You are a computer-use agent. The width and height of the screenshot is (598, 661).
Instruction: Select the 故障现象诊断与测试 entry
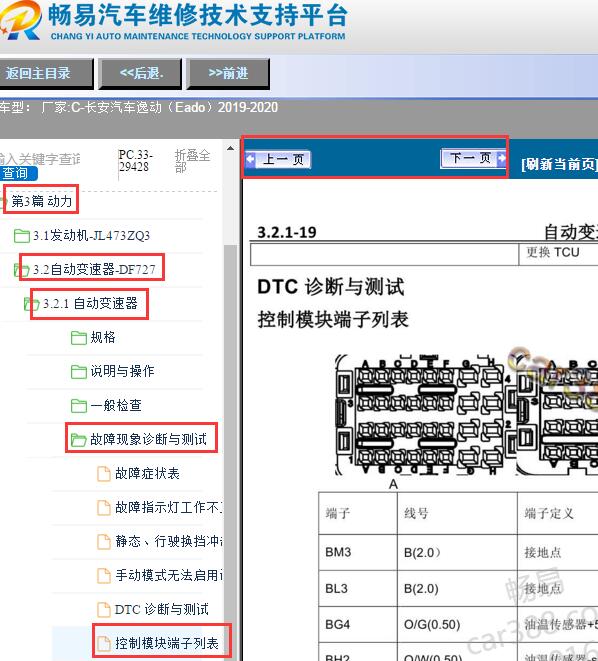148,439
